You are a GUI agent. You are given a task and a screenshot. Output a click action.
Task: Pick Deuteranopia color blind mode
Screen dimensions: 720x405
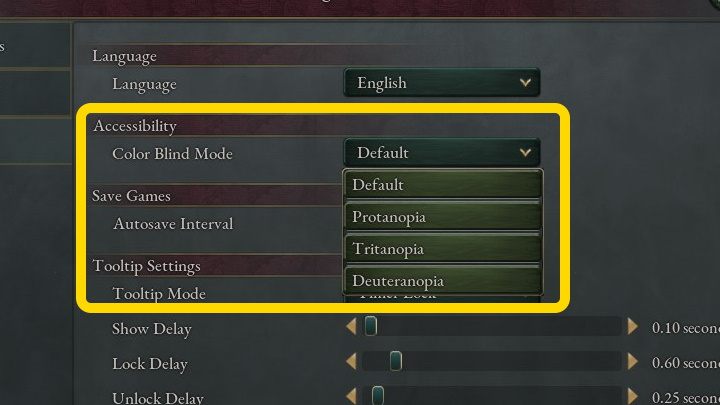tap(443, 281)
